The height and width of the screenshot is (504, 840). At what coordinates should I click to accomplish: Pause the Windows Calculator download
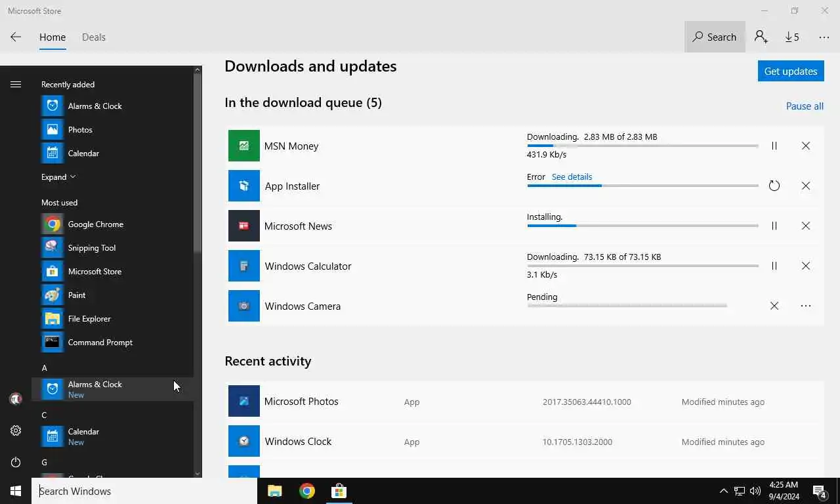coord(774,266)
